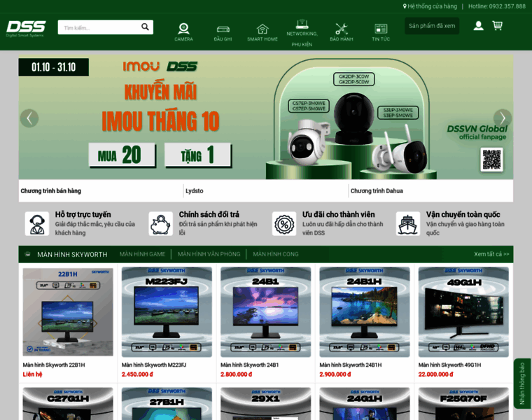Open the user account icon
Screen dimensions: 532x420
tap(478, 26)
